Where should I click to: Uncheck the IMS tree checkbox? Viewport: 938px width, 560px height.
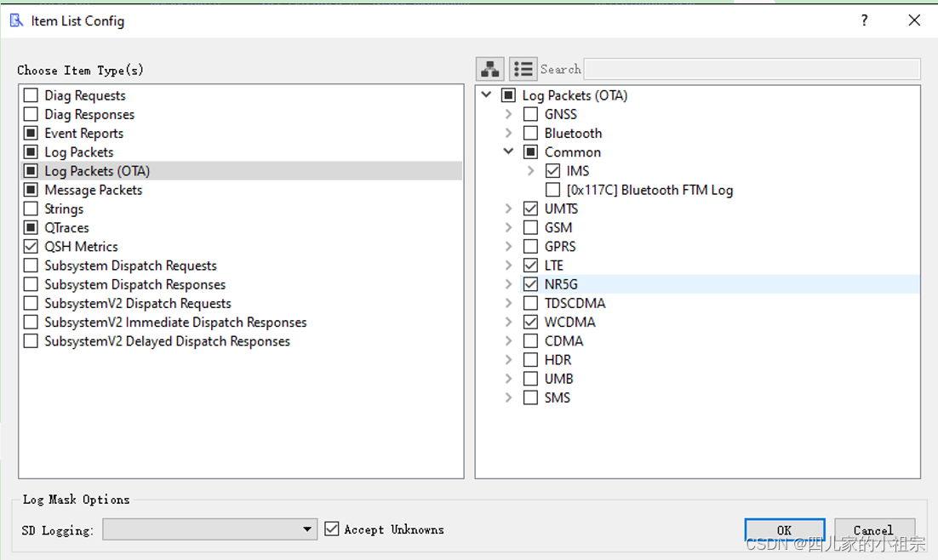point(552,171)
